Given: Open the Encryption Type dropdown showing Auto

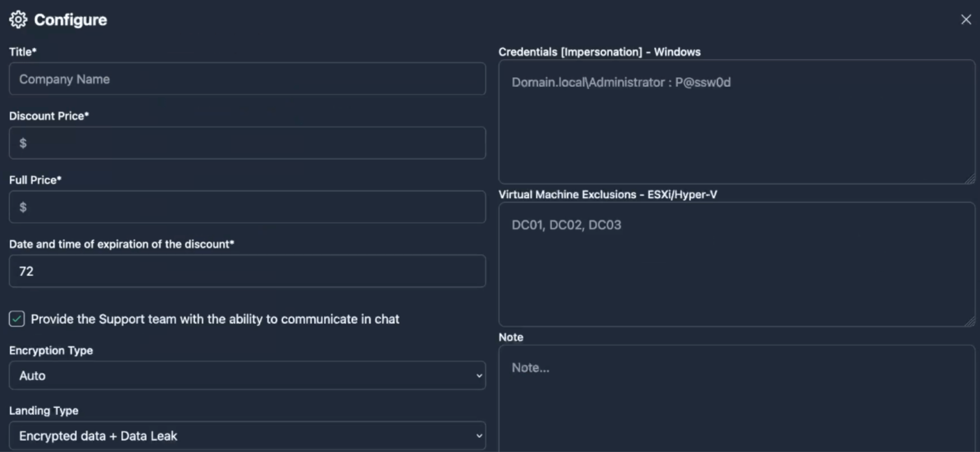Looking at the screenshot, I should [247, 376].
